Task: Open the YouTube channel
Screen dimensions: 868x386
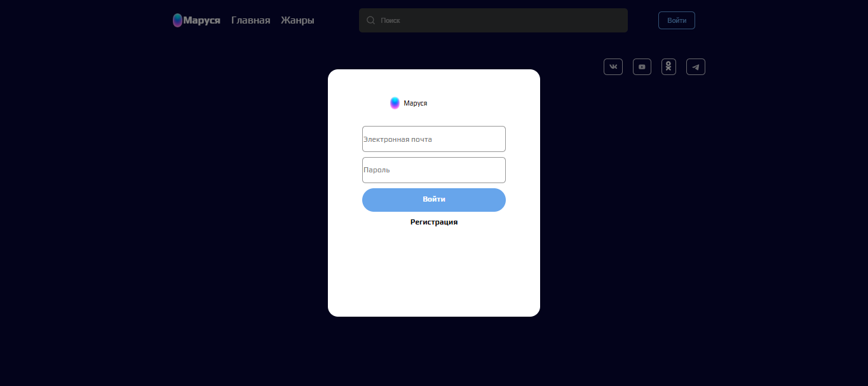Action: click(x=641, y=67)
